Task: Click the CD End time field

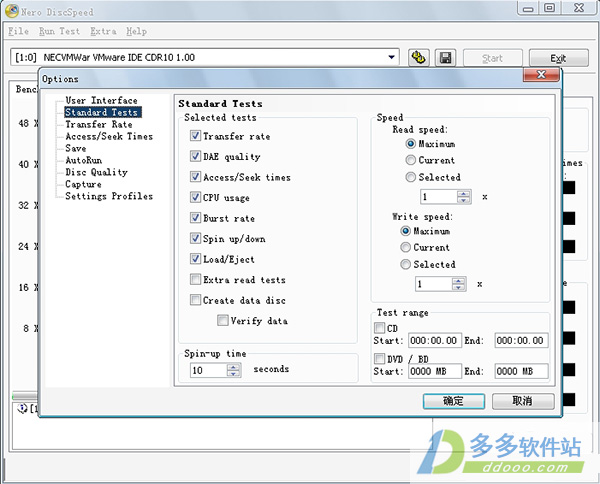Action: coord(521,340)
